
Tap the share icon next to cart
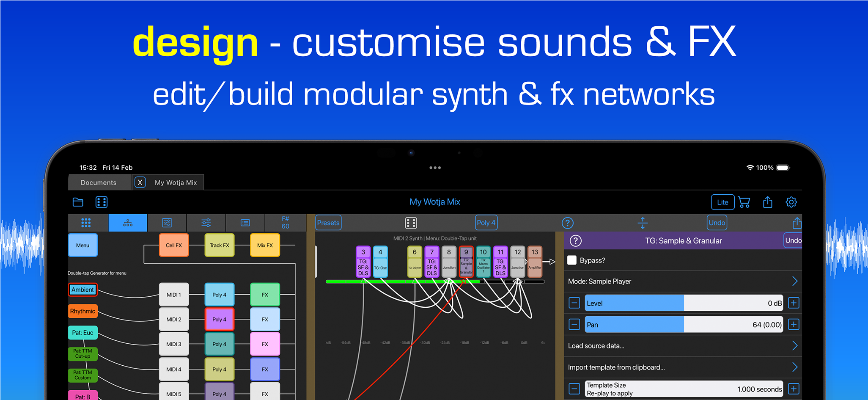[767, 202]
